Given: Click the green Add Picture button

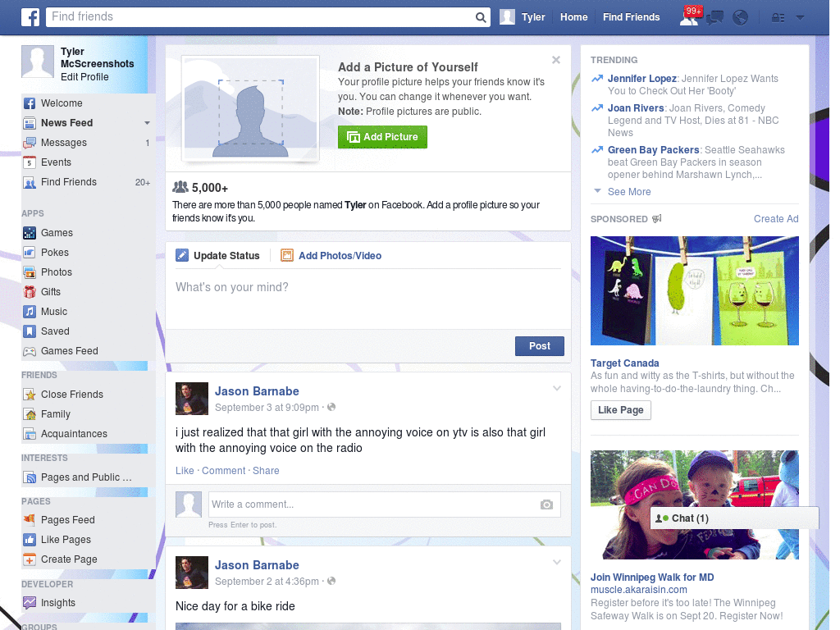Looking at the screenshot, I should 382,137.
